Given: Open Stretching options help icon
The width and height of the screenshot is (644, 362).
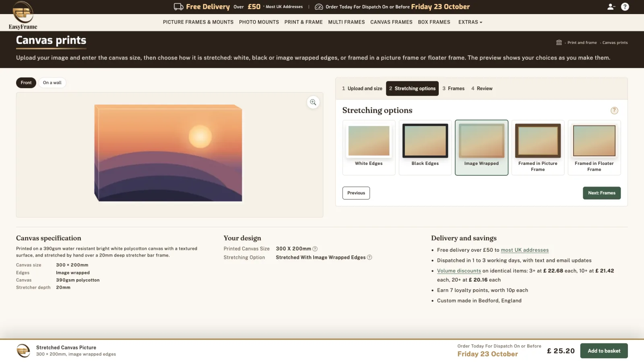Looking at the screenshot, I should coord(614,111).
